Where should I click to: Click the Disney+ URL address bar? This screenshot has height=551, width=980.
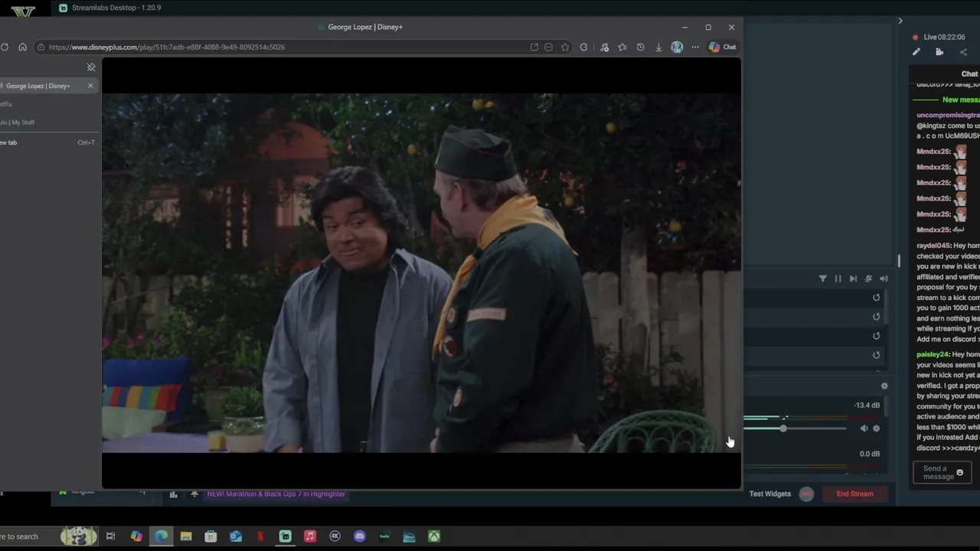pos(283,47)
